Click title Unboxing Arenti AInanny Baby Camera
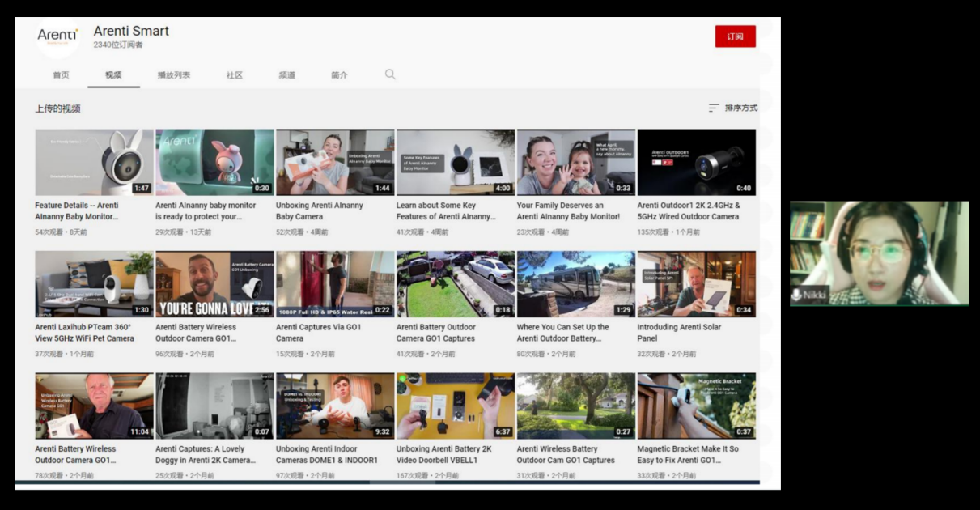The image size is (980, 510). point(320,210)
